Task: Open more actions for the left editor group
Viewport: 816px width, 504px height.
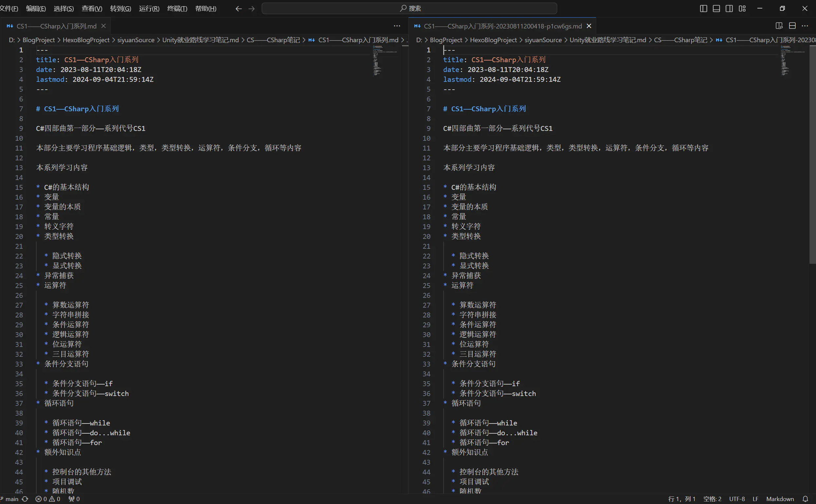Action: tap(397, 26)
